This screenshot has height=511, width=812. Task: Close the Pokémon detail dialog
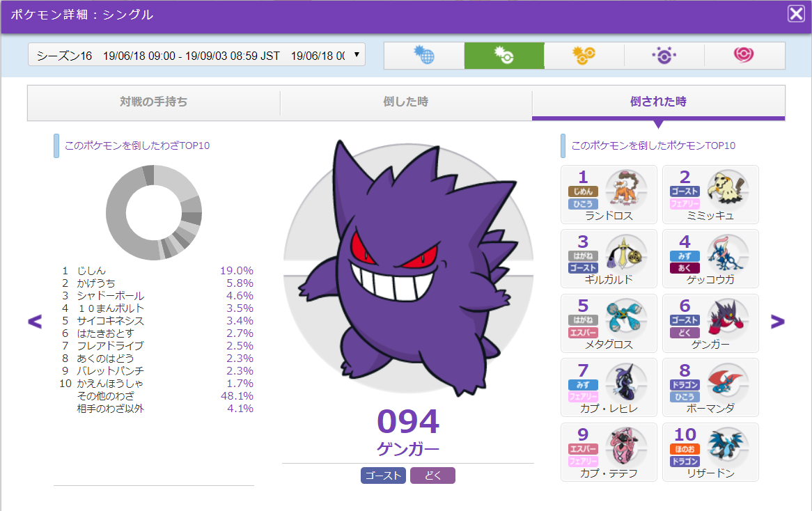[797, 13]
